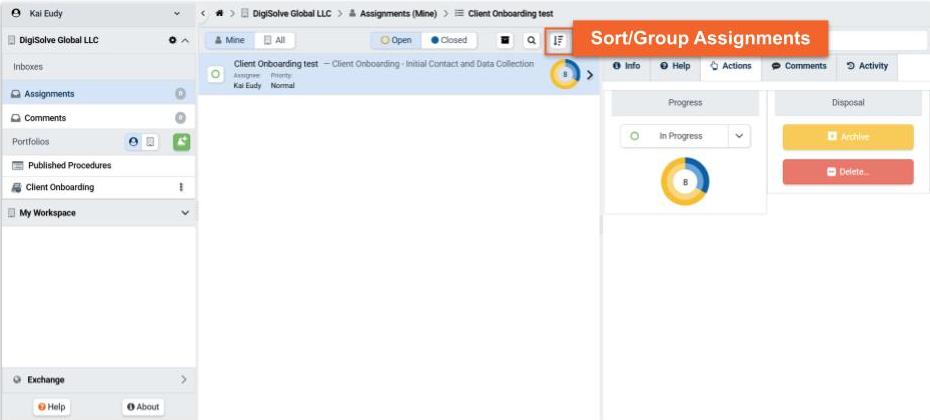
Task: Expand the My Workspace section
Action: point(185,213)
